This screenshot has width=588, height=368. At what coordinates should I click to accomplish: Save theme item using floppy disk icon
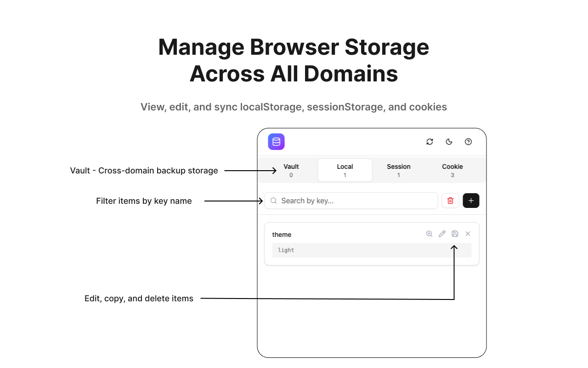tap(455, 234)
